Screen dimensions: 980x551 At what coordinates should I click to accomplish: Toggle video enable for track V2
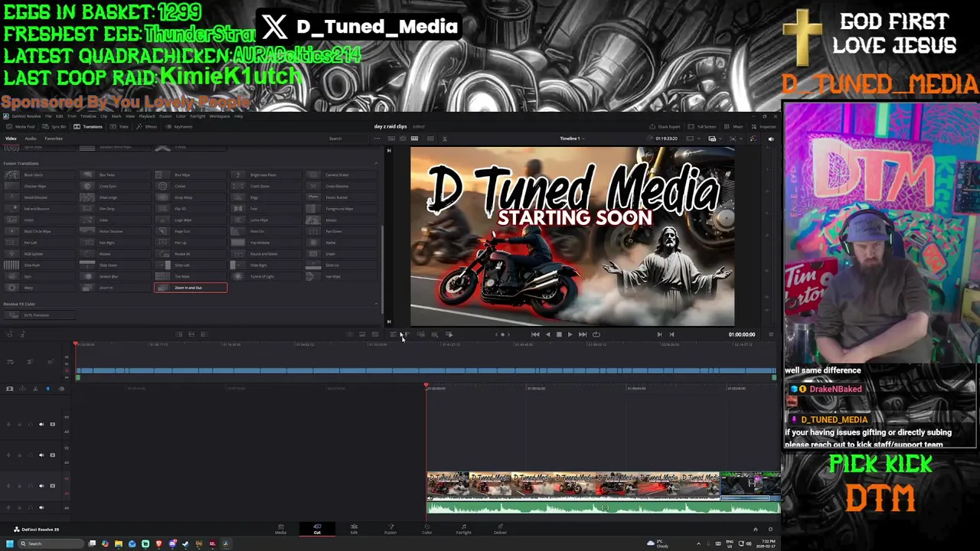(53, 455)
